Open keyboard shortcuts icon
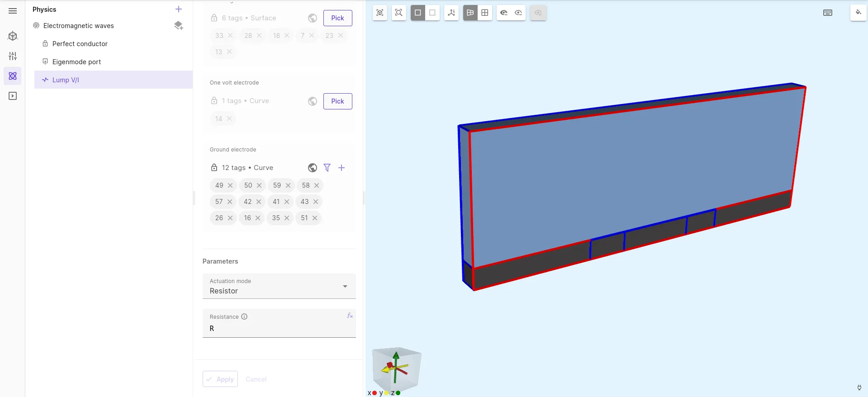868x397 pixels. point(828,13)
